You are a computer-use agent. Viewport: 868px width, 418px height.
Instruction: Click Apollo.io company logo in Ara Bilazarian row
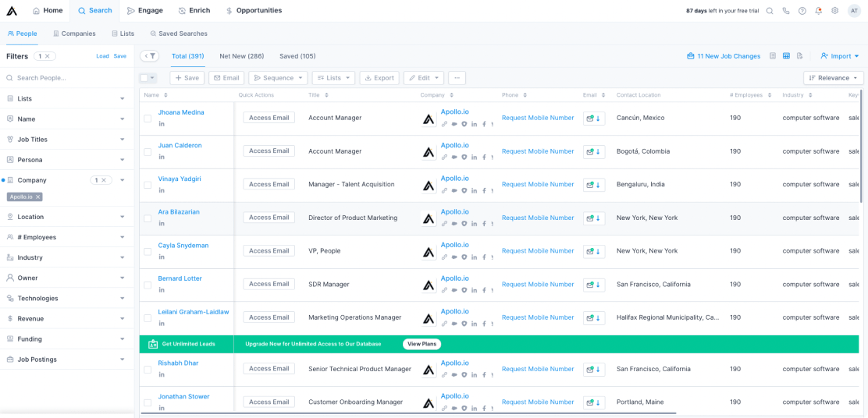coord(429,218)
